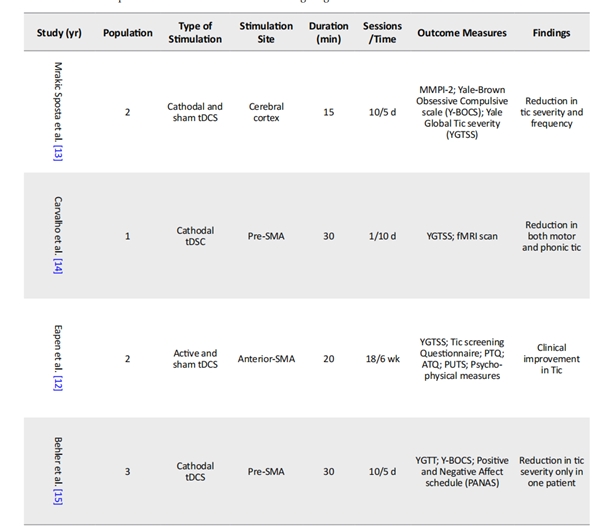
Task: Select the Cathodal and sham tDCS cell
Action: [x=196, y=112]
